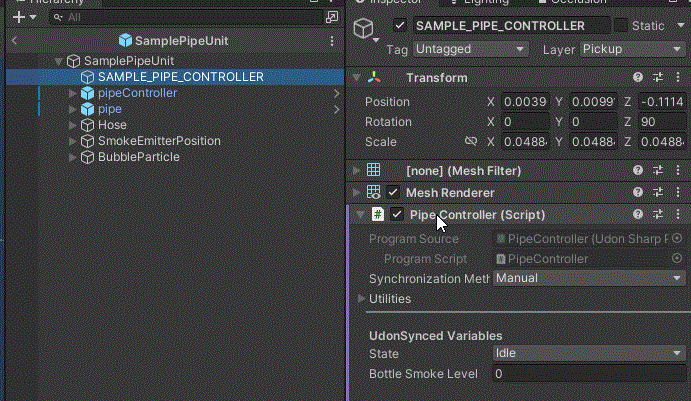This screenshot has width=691, height=401.
Task: Go back from the SamplePipeUnit prefab stage
Action: (x=14, y=41)
